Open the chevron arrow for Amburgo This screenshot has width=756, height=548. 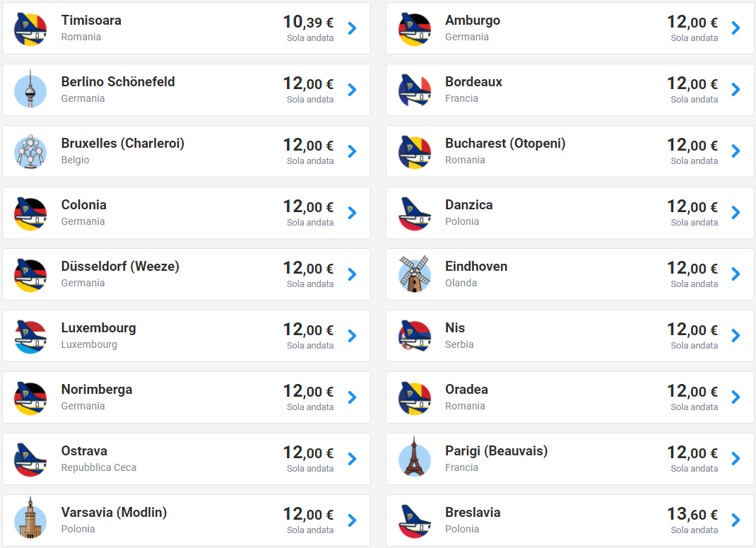tap(736, 28)
